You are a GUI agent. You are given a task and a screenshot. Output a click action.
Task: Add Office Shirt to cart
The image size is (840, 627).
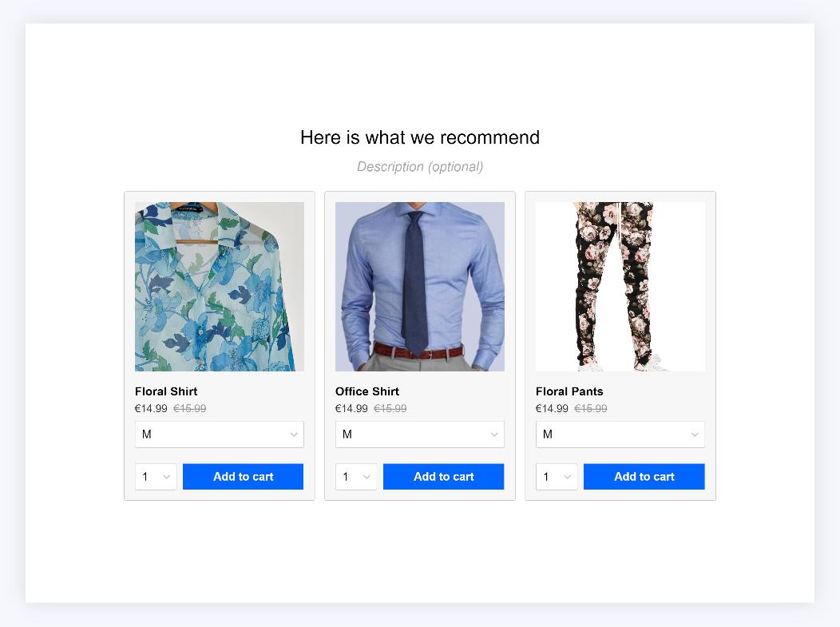pyautogui.click(x=444, y=476)
